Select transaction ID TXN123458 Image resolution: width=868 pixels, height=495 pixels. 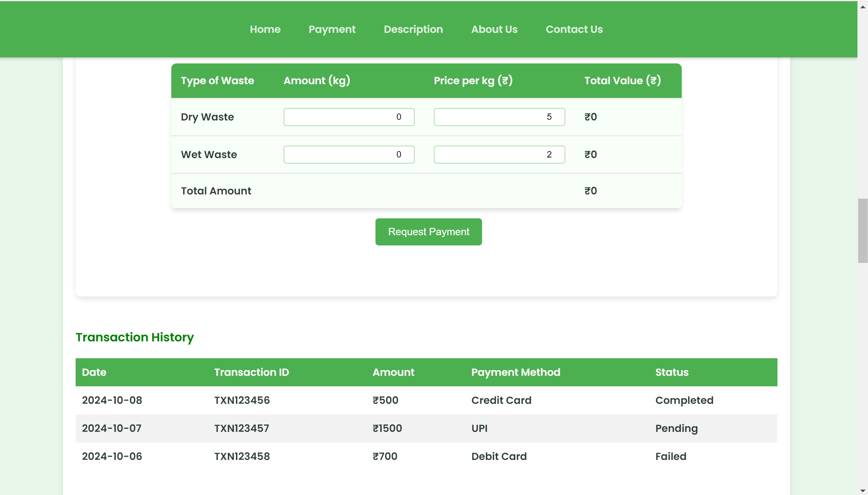[241, 456]
